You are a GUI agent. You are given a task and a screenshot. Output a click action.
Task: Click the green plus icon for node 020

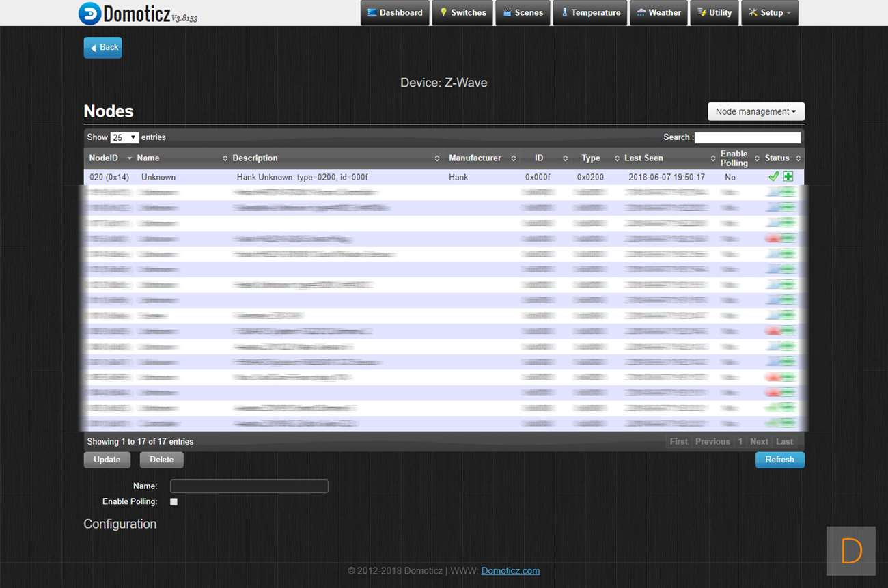788,177
